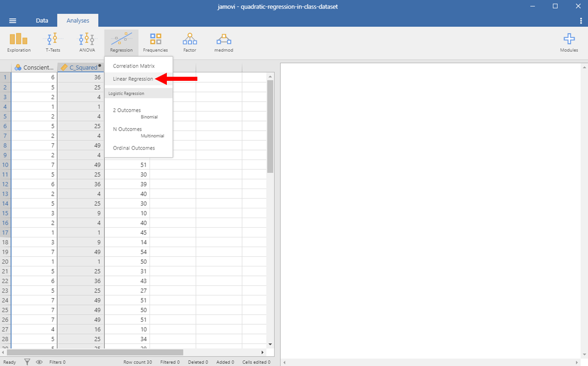Viewport: 588px width, 366px height.
Task: Open the Frequencies analysis menu
Action: pyautogui.click(x=155, y=42)
